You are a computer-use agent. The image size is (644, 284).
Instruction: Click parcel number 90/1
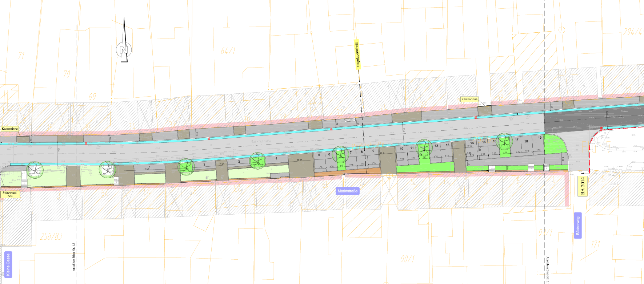pos(407,259)
